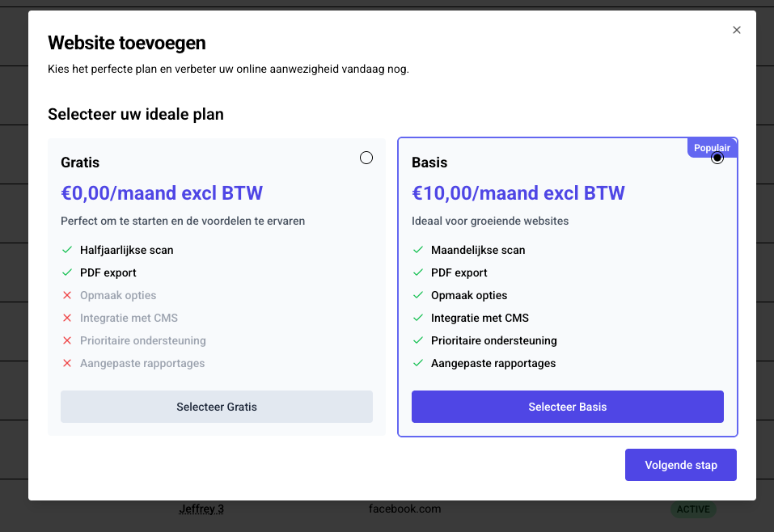Viewport: 774px width, 532px height.
Task: Click the red cross beside Gratis Opmaak opties
Action: tap(67, 295)
